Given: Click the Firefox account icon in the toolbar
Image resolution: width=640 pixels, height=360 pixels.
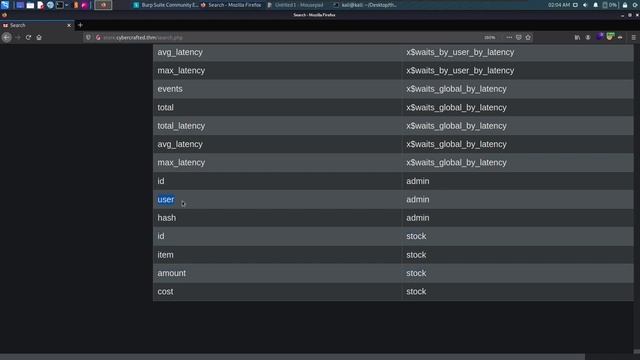Looking at the screenshot, I should coord(588,37).
